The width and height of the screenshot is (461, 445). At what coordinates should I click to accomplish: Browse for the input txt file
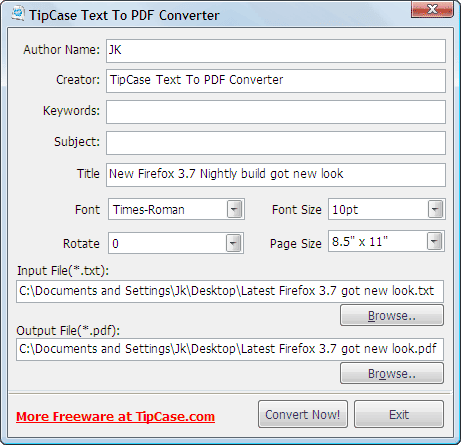392,315
